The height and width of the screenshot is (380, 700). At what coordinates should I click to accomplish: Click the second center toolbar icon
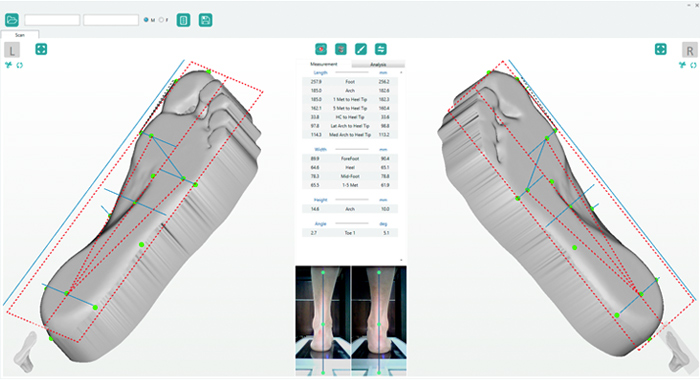pyautogui.click(x=341, y=49)
